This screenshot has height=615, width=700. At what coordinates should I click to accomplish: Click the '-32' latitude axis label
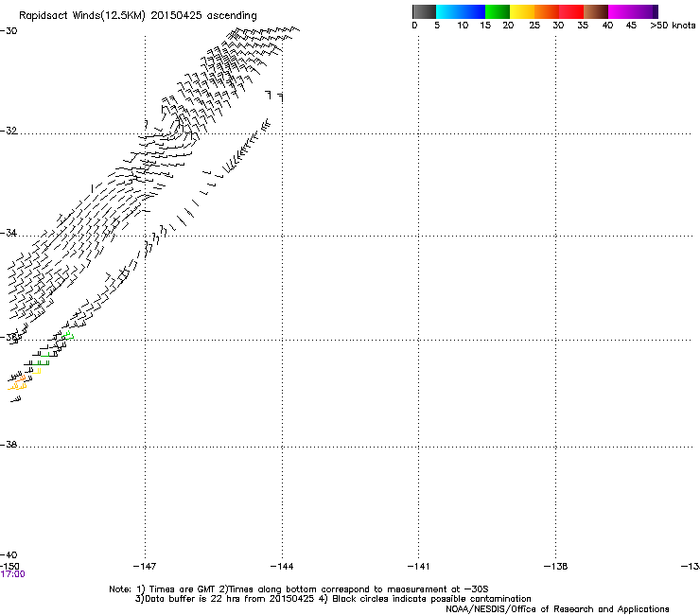coord(9,131)
